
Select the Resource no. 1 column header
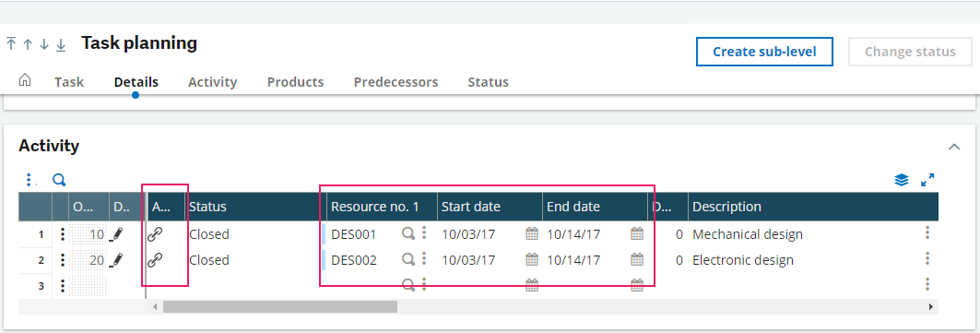(x=382, y=207)
